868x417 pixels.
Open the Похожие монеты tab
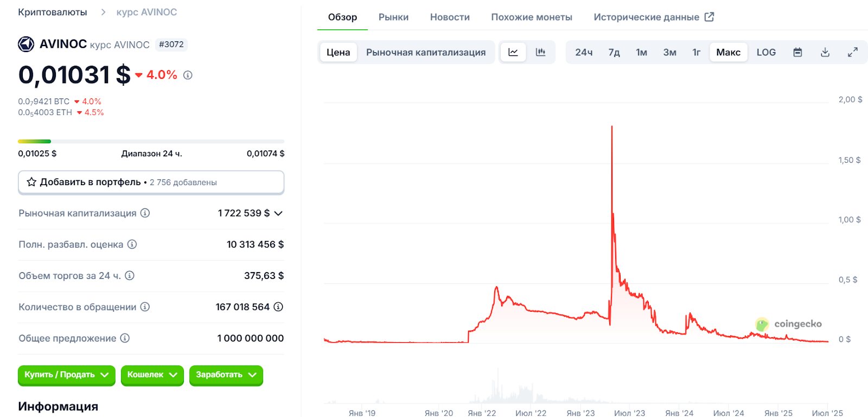(x=532, y=17)
